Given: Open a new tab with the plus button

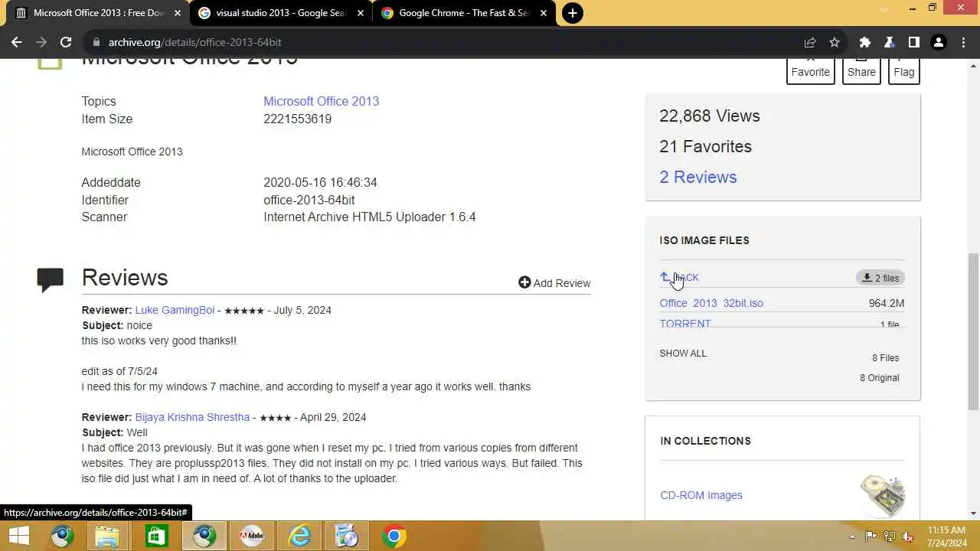Looking at the screenshot, I should point(572,13).
